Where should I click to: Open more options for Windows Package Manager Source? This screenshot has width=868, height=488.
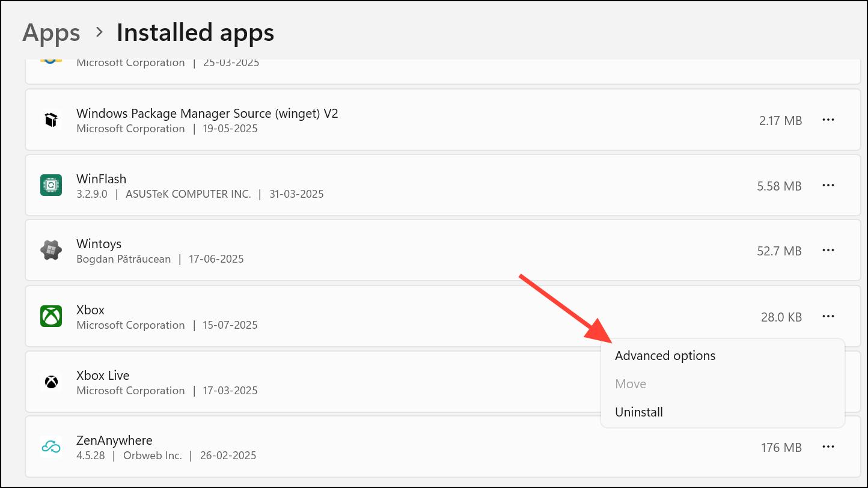[828, 120]
